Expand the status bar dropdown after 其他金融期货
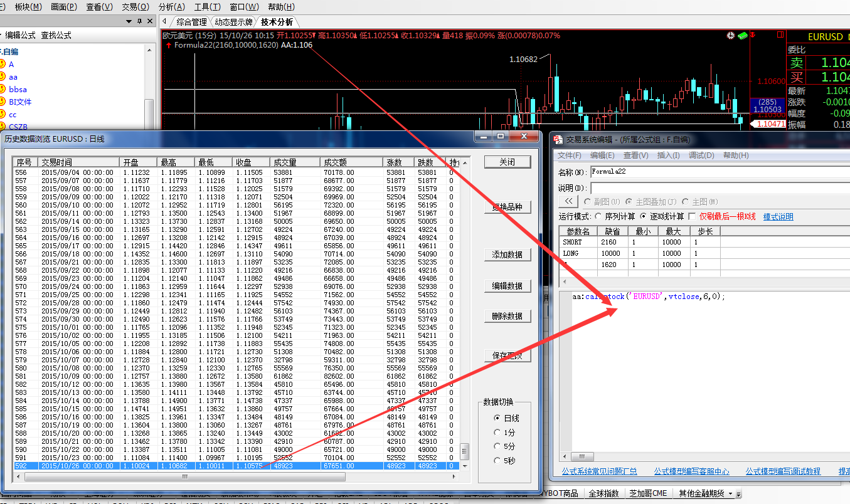850x504 pixels. click(x=739, y=494)
